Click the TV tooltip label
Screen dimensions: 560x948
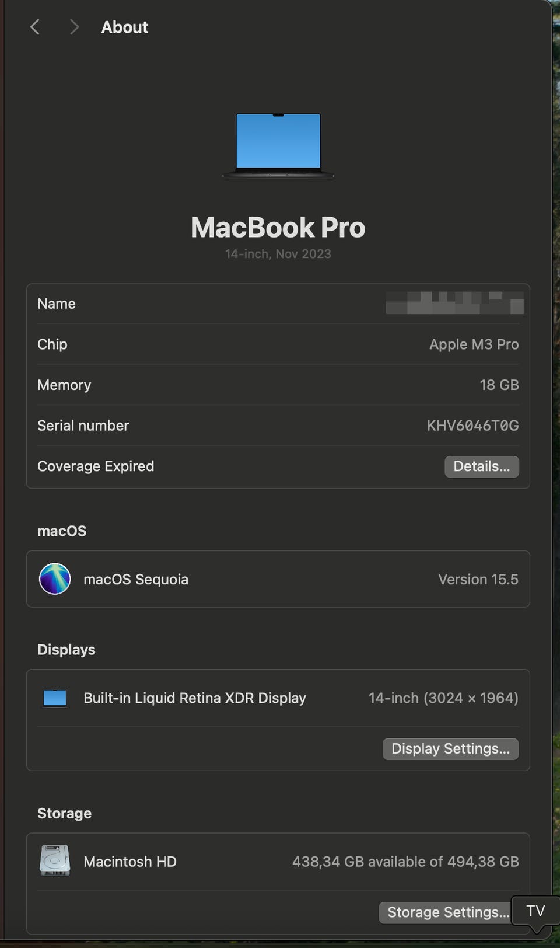pyautogui.click(x=535, y=911)
